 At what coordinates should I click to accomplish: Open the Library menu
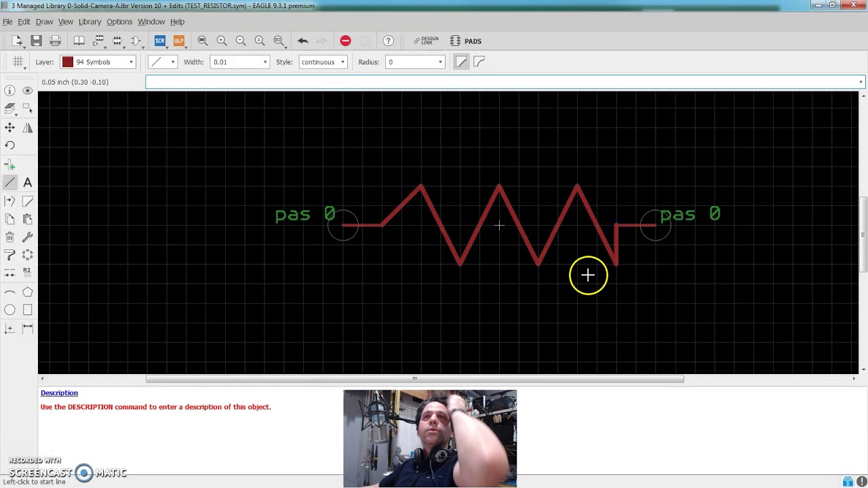[90, 22]
